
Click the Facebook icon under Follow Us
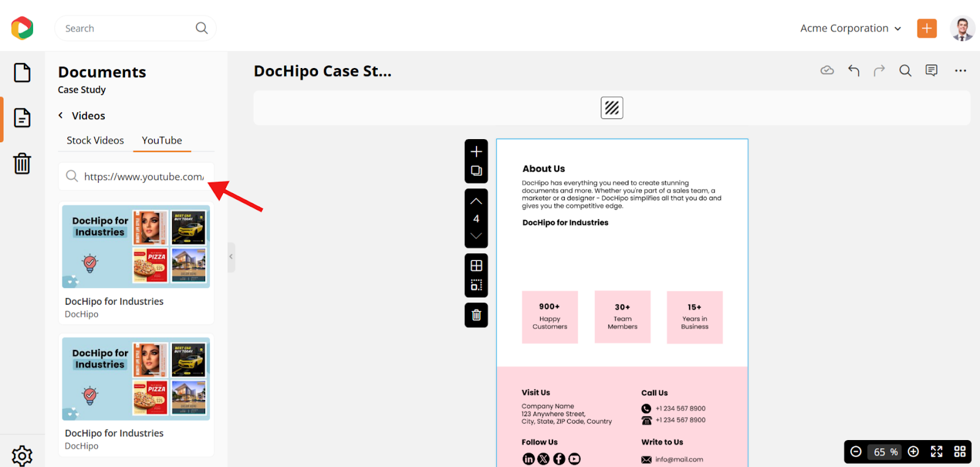coord(559,459)
